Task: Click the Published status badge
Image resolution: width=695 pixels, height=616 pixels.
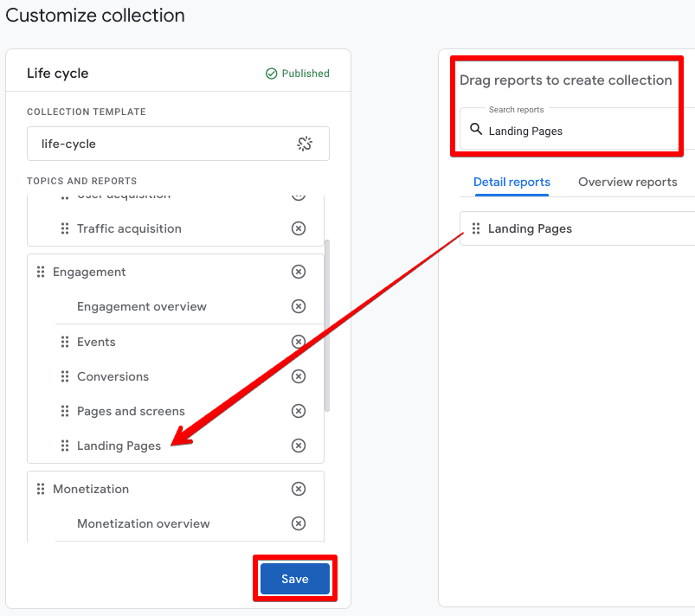Action: point(297,74)
